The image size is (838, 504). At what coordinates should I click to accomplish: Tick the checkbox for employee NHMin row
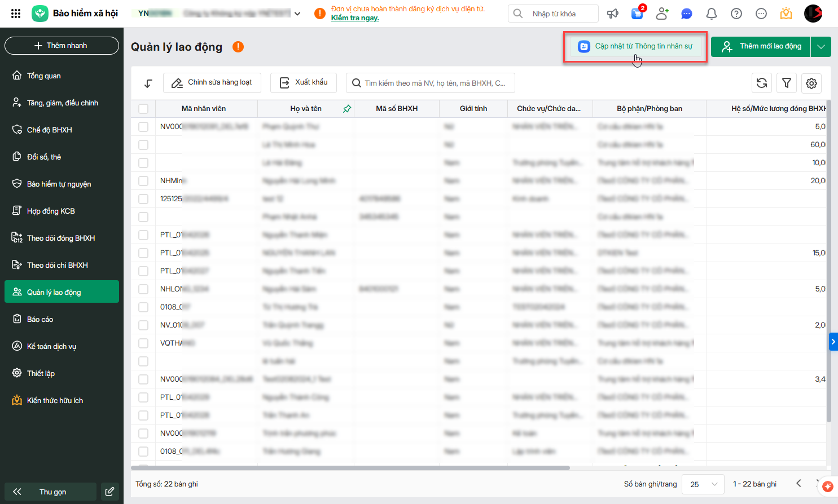[143, 181]
